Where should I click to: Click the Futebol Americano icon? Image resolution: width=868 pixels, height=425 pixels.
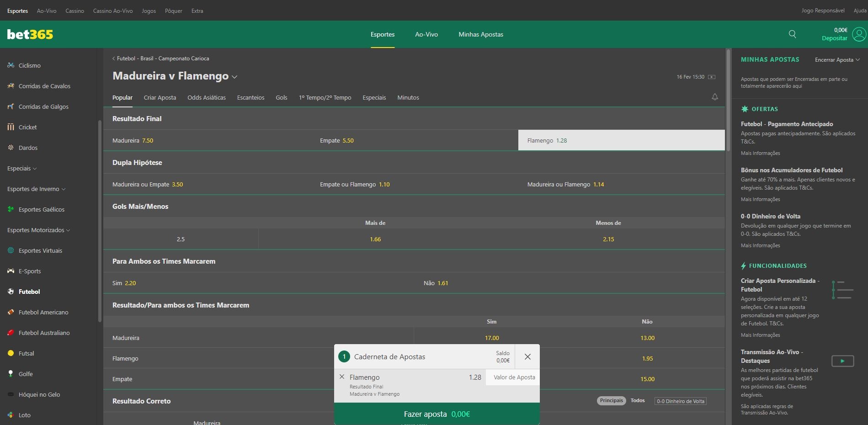pyautogui.click(x=11, y=312)
